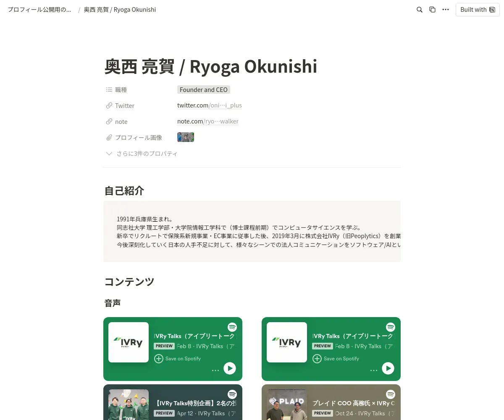
Task: Click PREVIEW badge on left top card
Action: coord(164,346)
